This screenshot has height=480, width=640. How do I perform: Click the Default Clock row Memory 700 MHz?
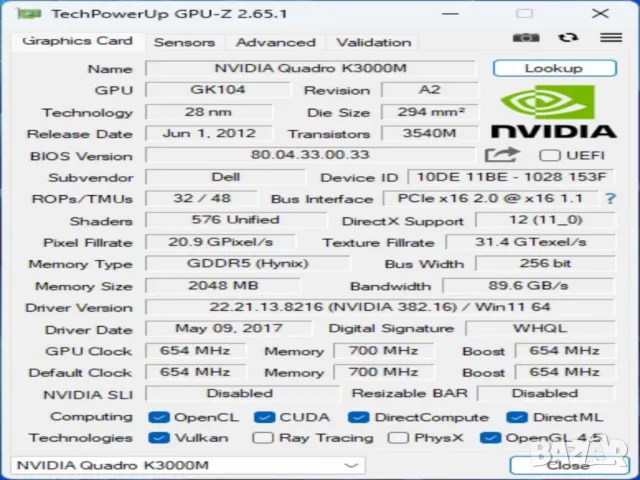pyautogui.click(x=384, y=372)
